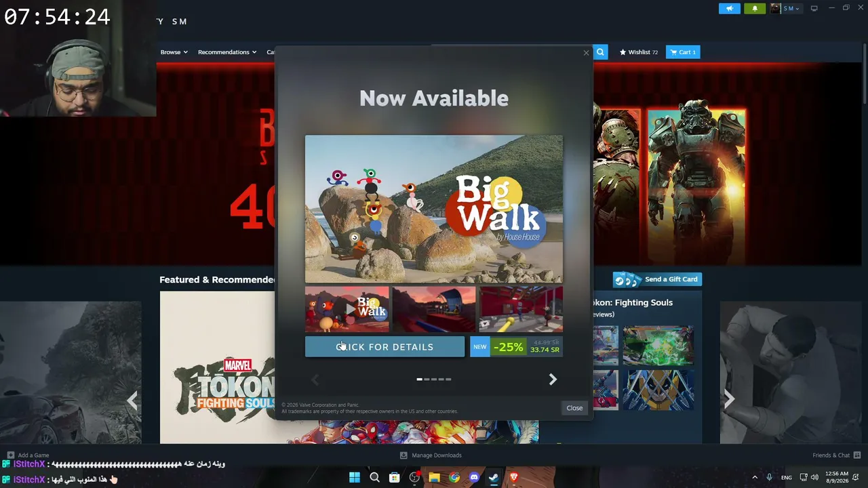Click the profile avatar picture
The image size is (868, 488).
tap(775, 9)
